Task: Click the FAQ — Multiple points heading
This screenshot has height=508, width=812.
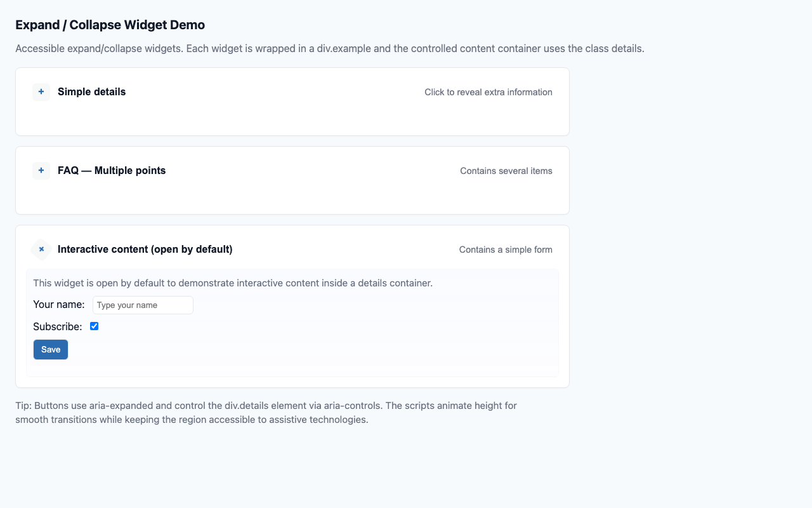Action: [x=112, y=170]
